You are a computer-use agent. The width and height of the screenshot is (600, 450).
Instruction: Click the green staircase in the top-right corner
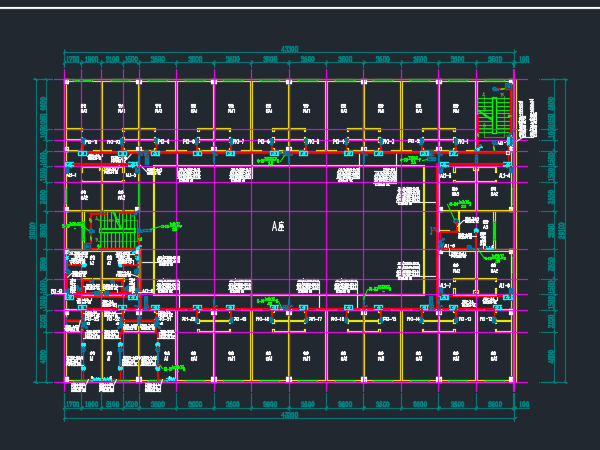[x=492, y=115]
